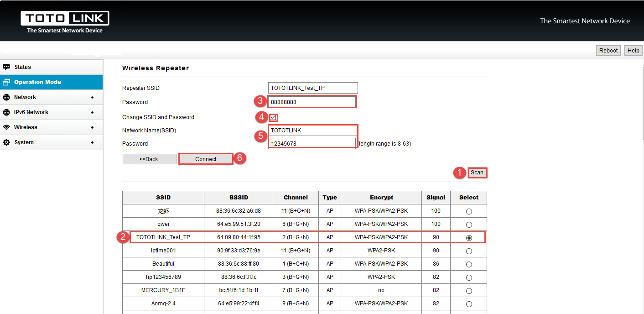Click the Repeater SSID input field
This screenshot has width=644, height=314.
click(x=313, y=88)
